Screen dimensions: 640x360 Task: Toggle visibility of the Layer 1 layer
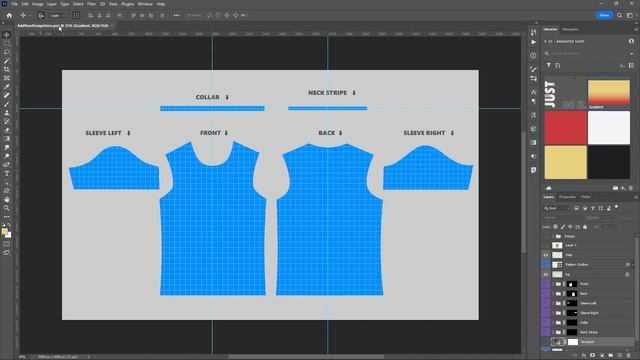coord(546,245)
